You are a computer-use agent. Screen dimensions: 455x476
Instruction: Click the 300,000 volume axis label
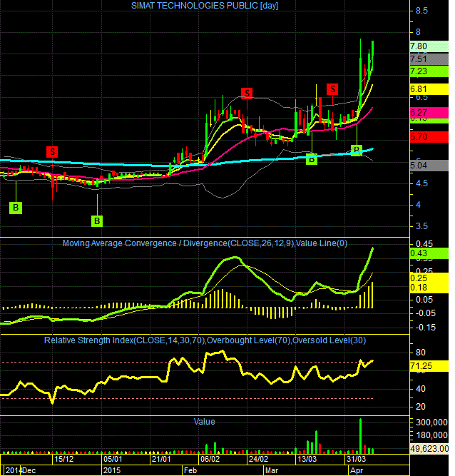(x=431, y=422)
